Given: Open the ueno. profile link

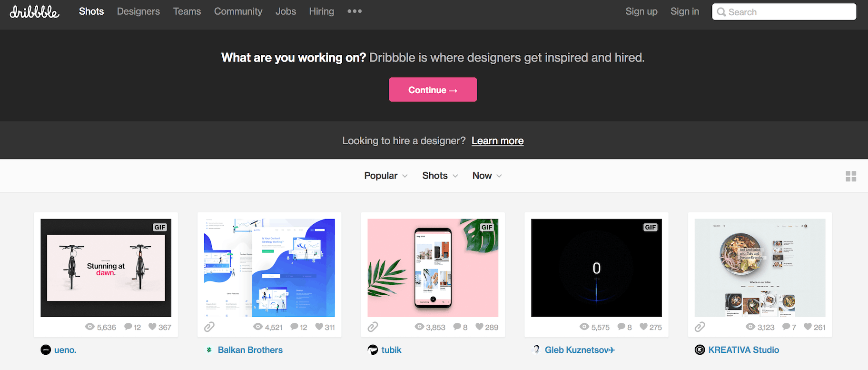Looking at the screenshot, I should [65, 350].
